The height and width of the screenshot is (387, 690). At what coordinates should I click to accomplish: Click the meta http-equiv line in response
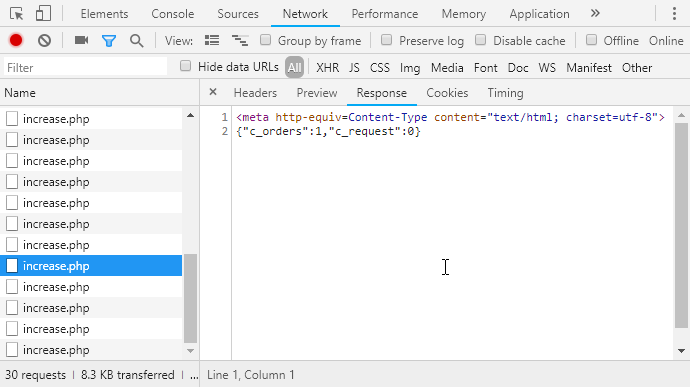click(450, 117)
